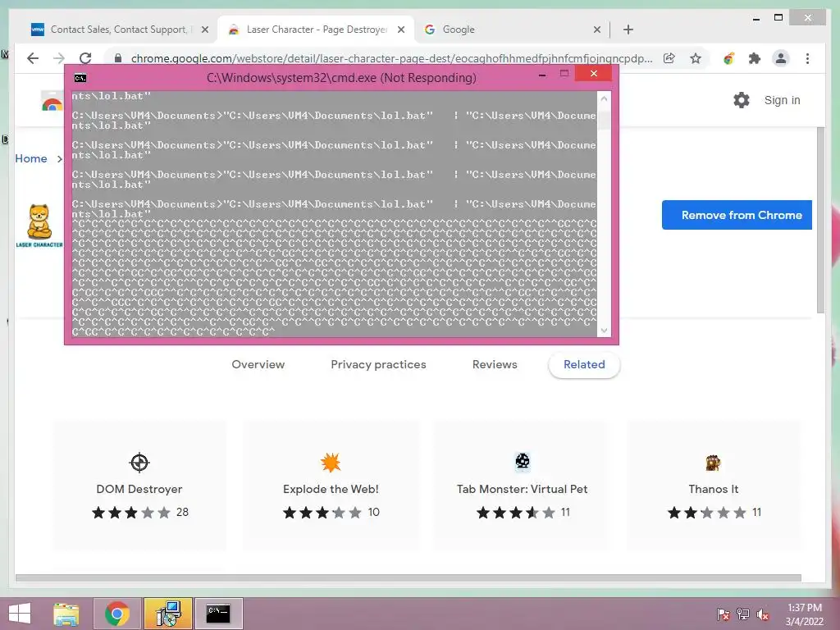Switch to the Google tab

pos(459,30)
